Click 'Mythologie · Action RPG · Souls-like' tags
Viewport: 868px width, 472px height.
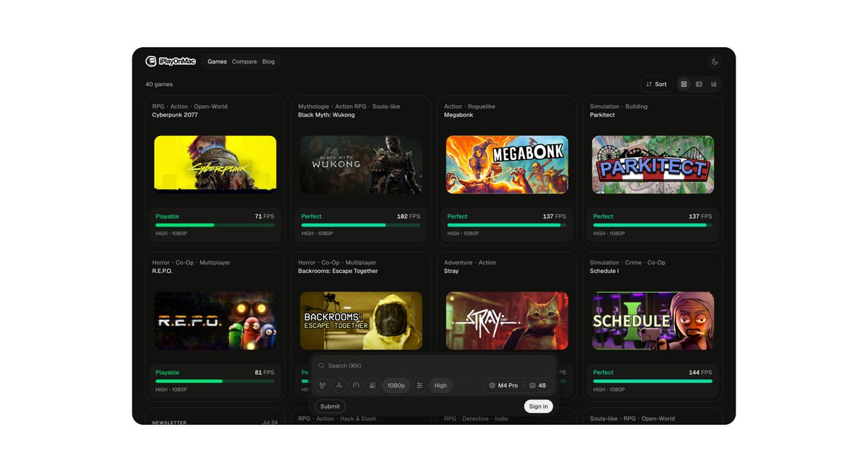coord(349,106)
